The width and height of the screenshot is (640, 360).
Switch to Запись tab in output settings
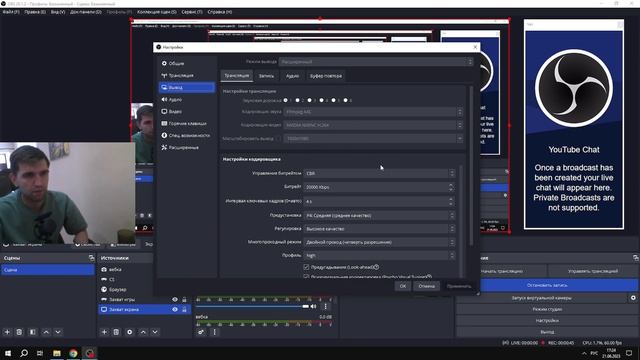266,76
